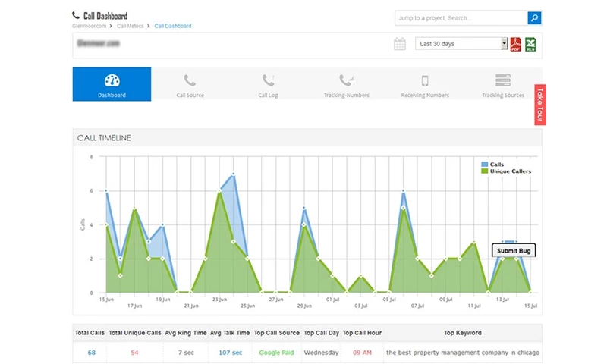Click the Total Calls value 68
607x364 pixels.
click(x=91, y=353)
